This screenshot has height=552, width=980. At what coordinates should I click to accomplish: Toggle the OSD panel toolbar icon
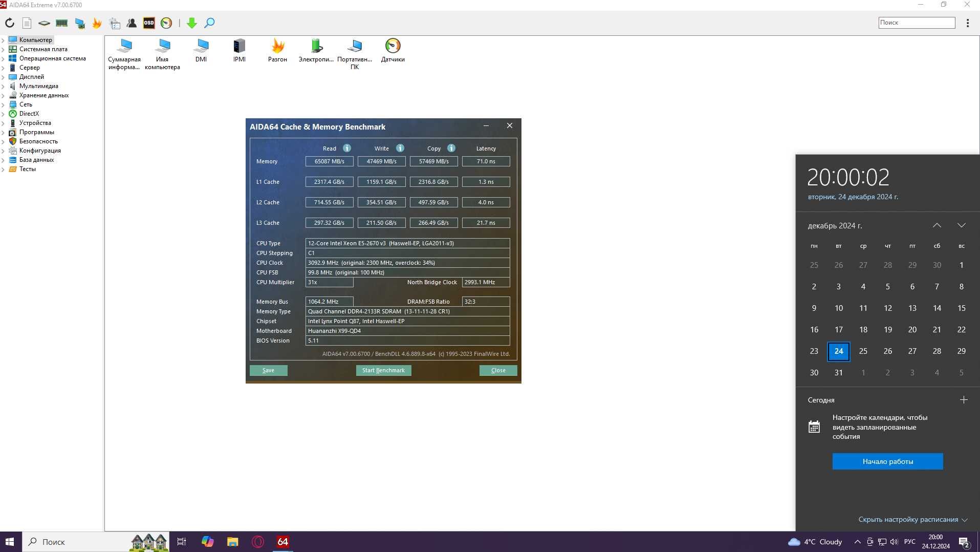click(149, 23)
